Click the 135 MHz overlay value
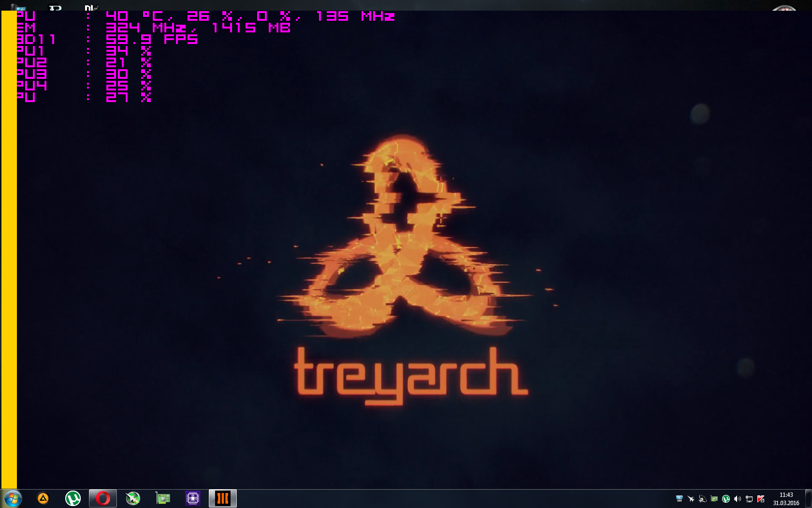The width and height of the screenshot is (812, 508). 355,16
